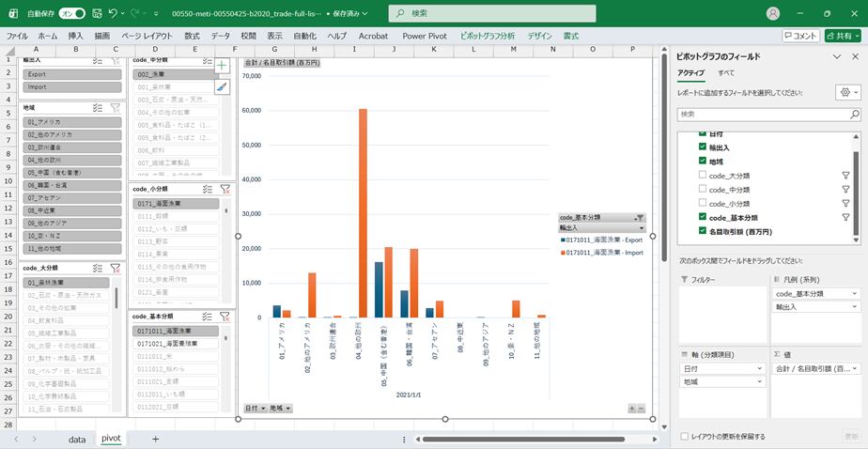
Task: Open the 合計 / 名目取引額 values dropdown
Action: pos(855,369)
